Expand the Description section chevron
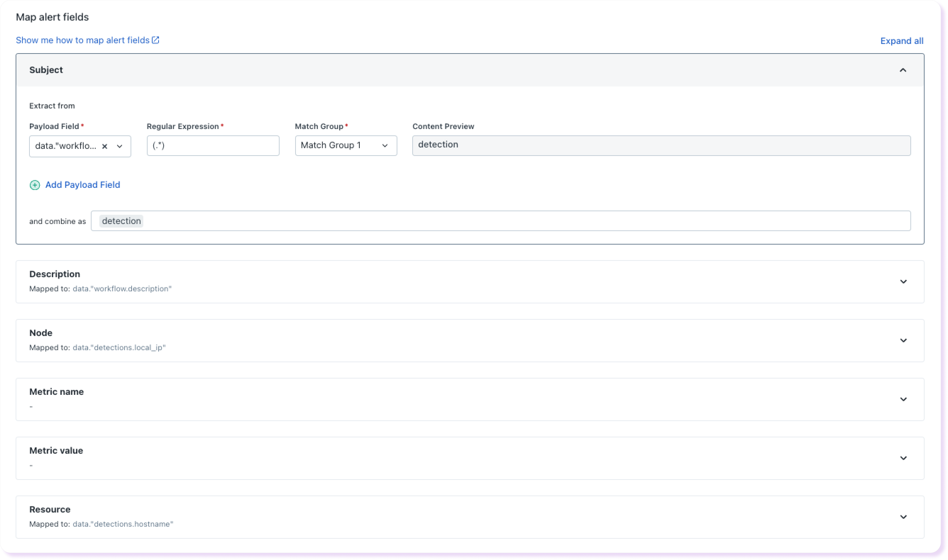 (903, 281)
